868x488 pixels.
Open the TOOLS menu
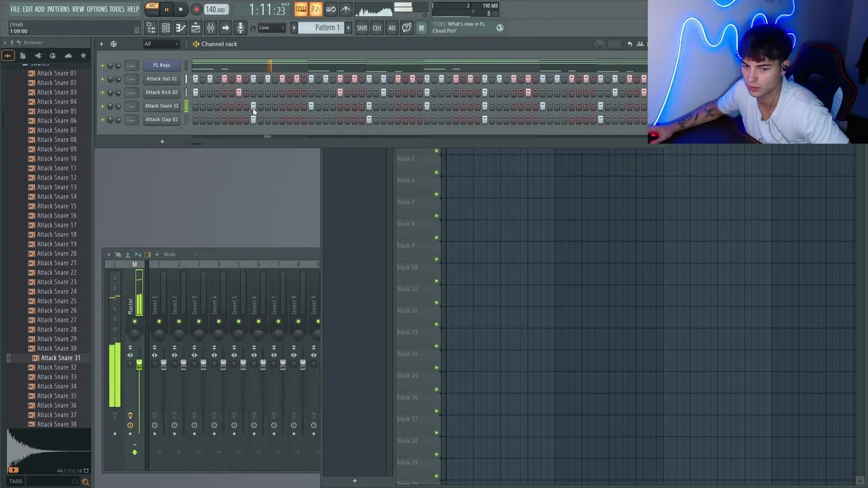tap(117, 9)
